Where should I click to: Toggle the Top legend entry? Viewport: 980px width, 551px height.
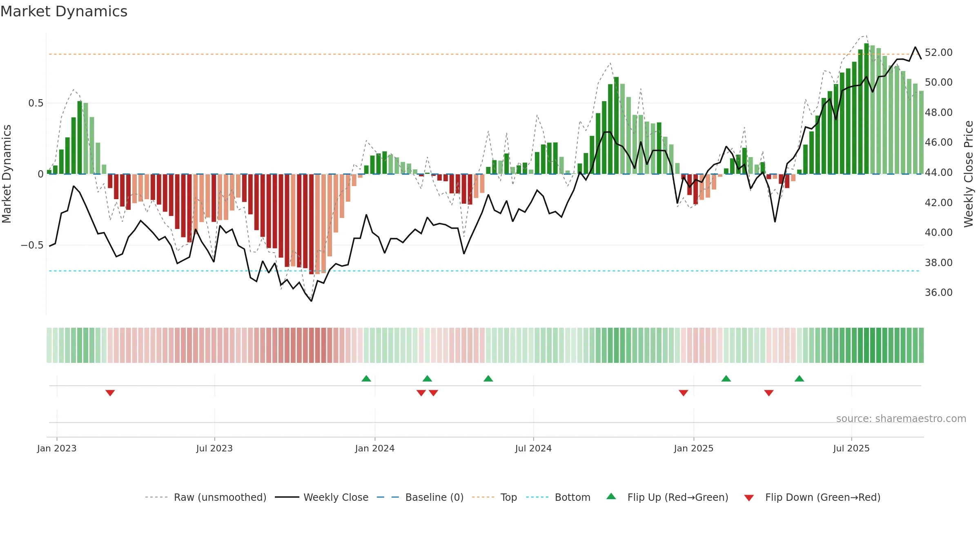[494, 497]
